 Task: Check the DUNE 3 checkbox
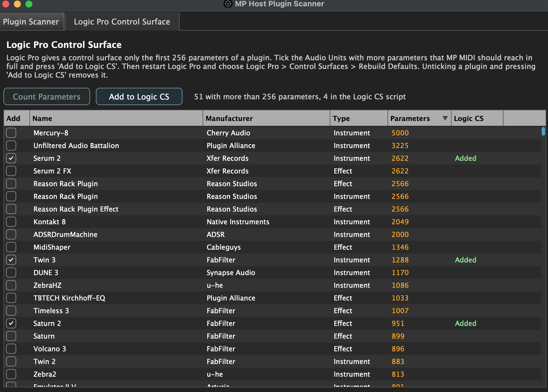pyautogui.click(x=11, y=272)
